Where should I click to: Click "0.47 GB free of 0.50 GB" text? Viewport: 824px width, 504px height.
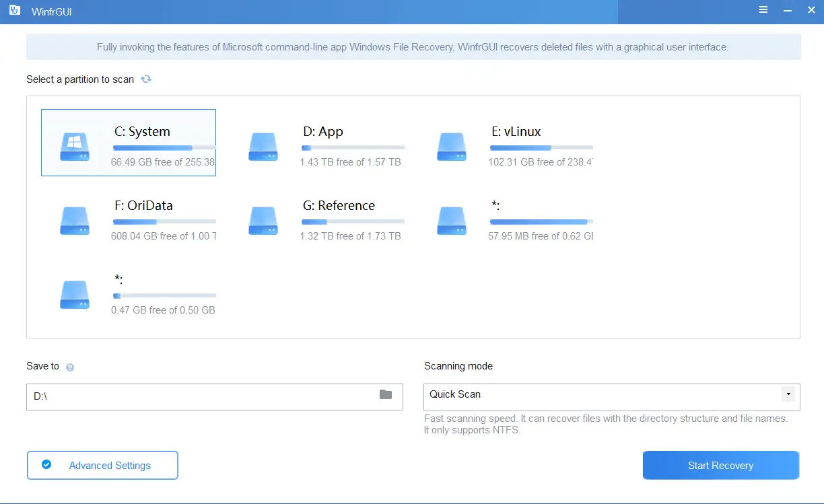point(163,310)
